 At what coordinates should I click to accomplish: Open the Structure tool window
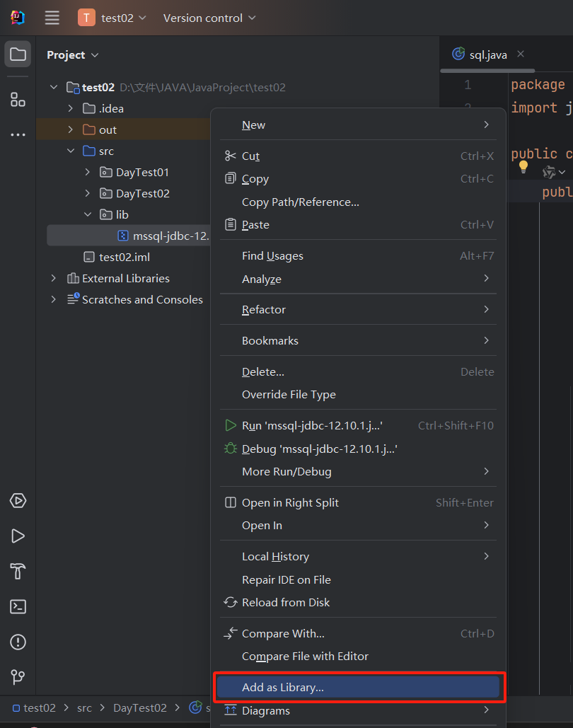17,99
